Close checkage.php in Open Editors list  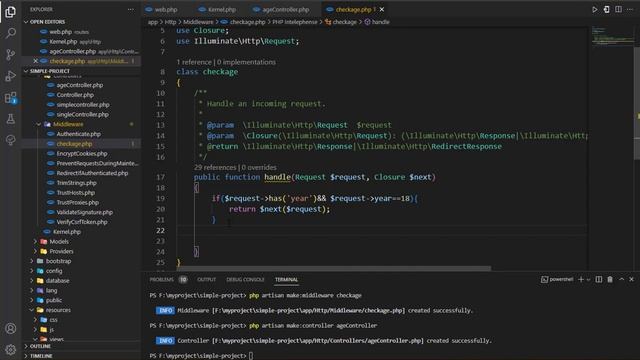(x=36, y=61)
